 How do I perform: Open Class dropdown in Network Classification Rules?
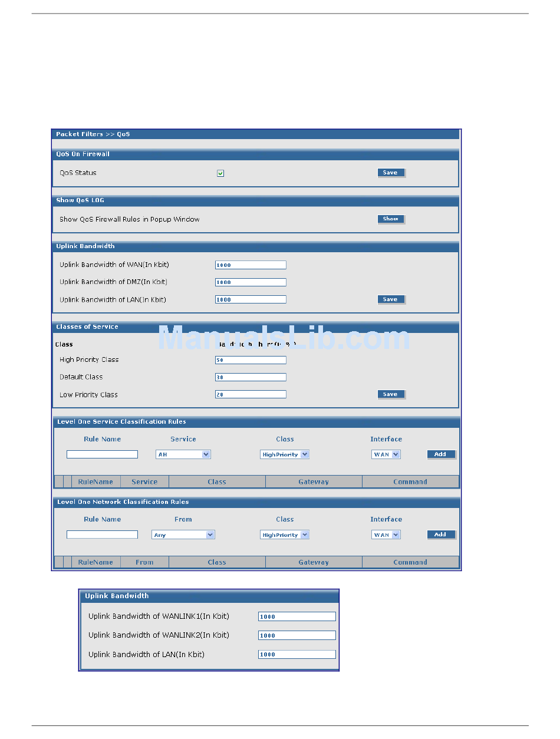pos(285,535)
